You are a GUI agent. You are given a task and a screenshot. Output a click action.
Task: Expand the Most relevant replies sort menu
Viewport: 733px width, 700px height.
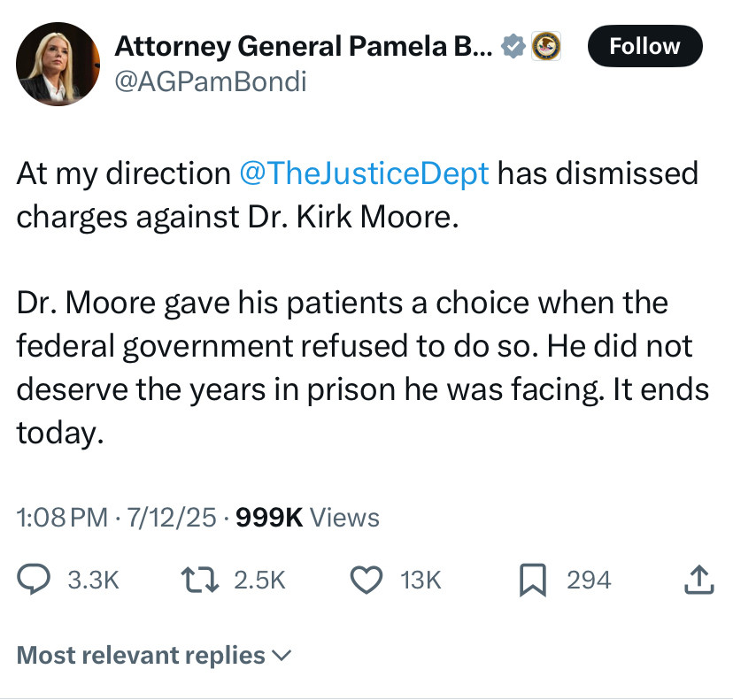point(154,655)
